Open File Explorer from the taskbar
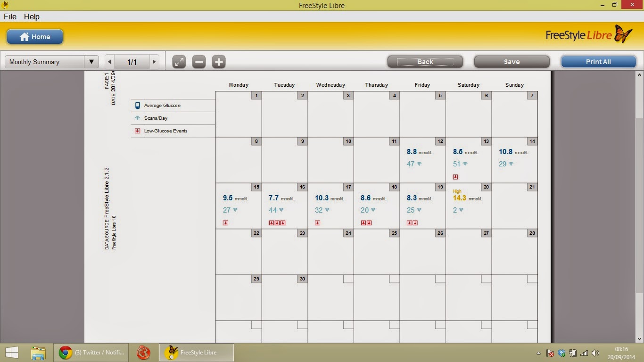The image size is (644, 362). pos(38,353)
